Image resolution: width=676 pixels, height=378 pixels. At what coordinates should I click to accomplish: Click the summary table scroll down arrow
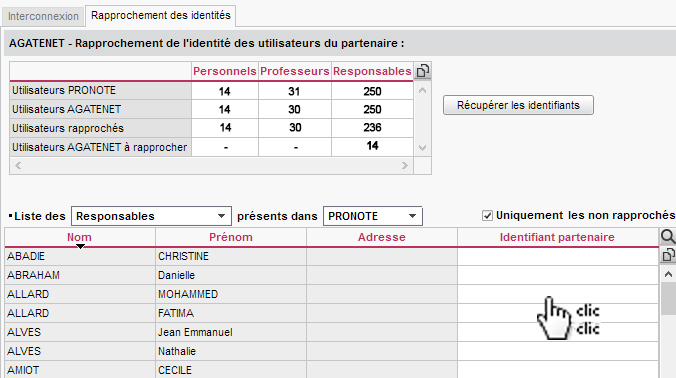pyautogui.click(x=422, y=148)
